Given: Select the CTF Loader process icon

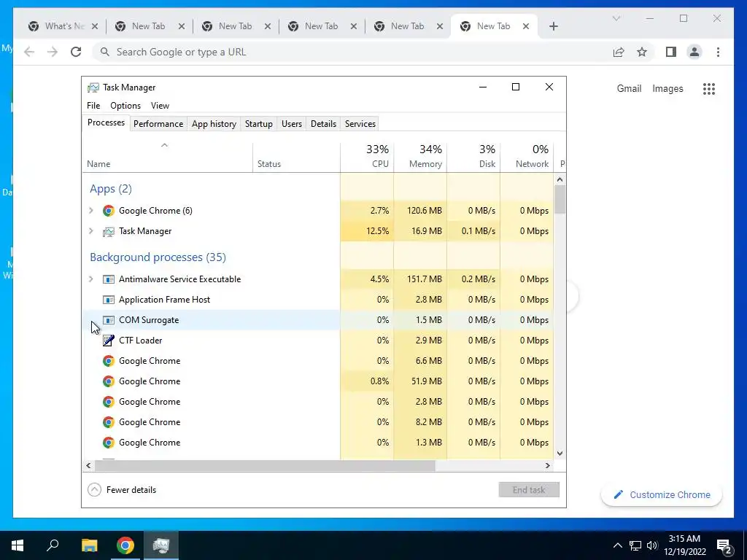Looking at the screenshot, I should click(x=109, y=341).
